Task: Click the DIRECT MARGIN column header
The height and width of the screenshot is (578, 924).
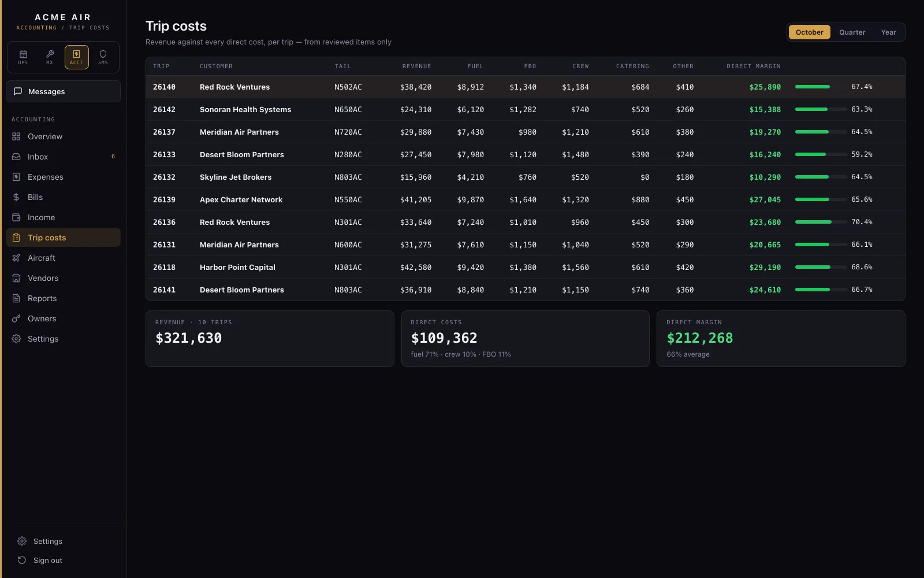Action: click(754, 66)
